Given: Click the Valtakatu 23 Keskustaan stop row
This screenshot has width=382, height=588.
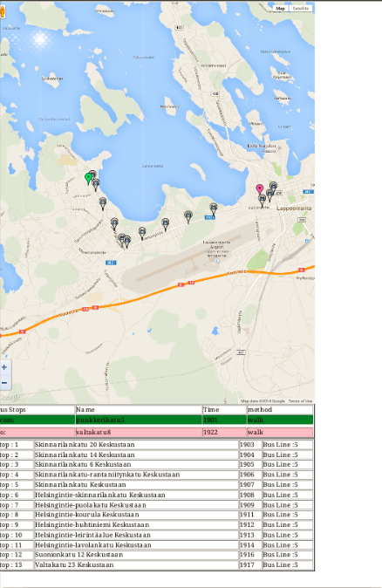Looking at the screenshot, I should (x=157, y=564).
